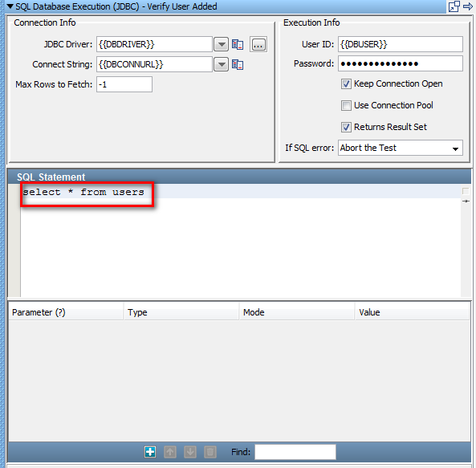The height and width of the screenshot is (468, 476).
Task: Open the Connect String dropdown arrow
Action: pyautogui.click(x=221, y=64)
